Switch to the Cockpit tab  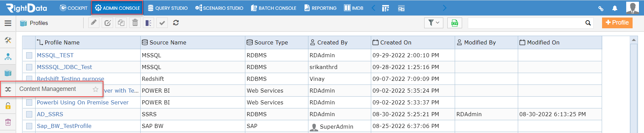73,8
